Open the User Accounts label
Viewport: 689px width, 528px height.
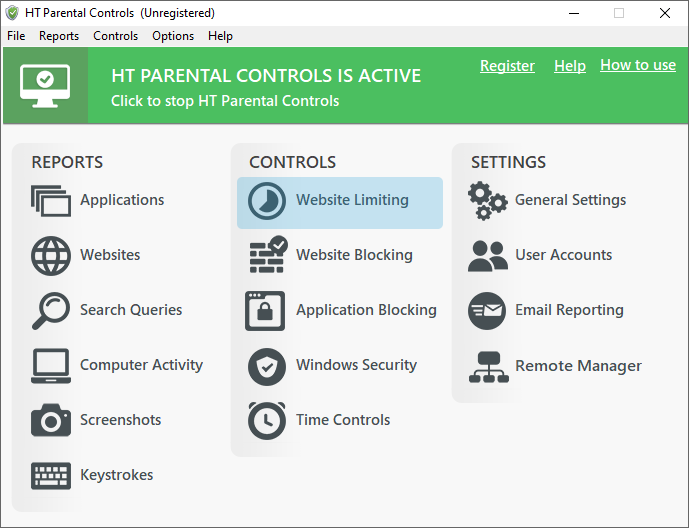point(564,255)
